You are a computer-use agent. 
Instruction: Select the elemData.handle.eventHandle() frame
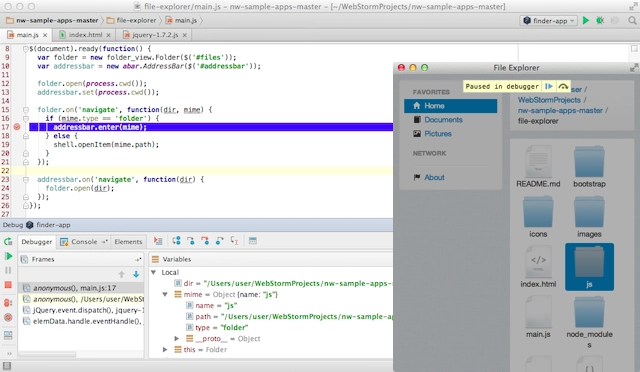tap(82, 321)
